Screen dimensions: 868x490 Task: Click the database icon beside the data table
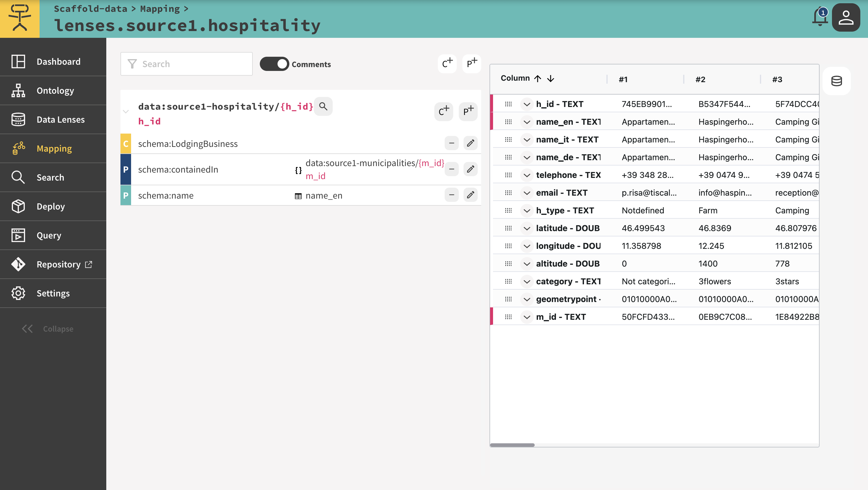[837, 81]
